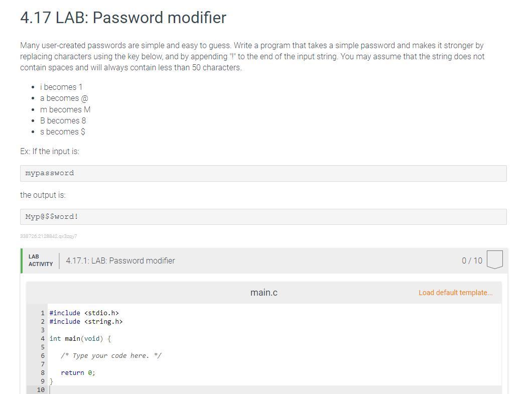
Task: Click the 'Myp@$$word!' example output box
Action: (x=263, y=217)
